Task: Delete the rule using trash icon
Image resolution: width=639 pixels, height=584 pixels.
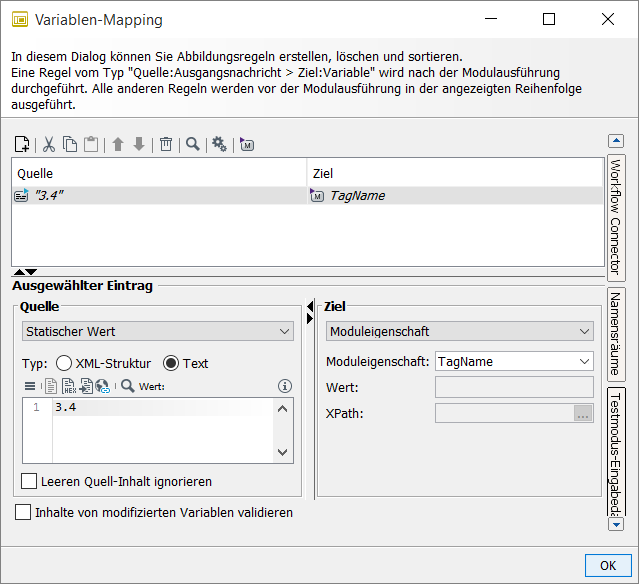Action: pyautogui.click(x=166, y=144)
